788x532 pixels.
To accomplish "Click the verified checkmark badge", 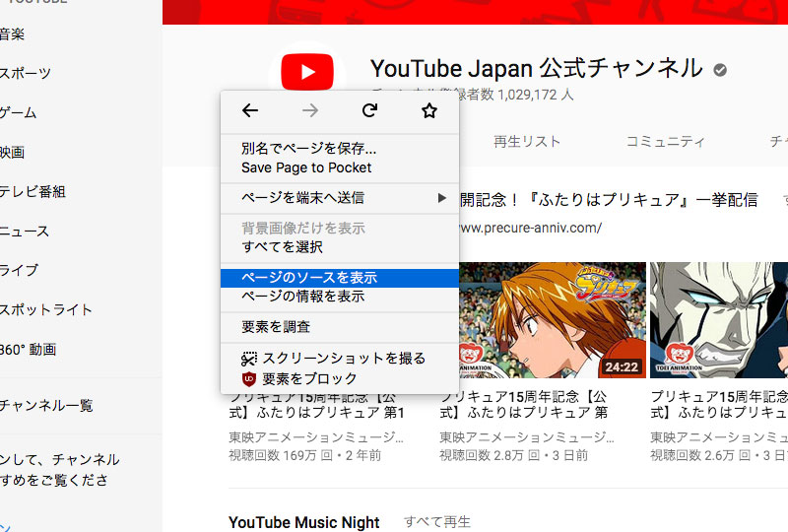I will [x=720, y=70].
